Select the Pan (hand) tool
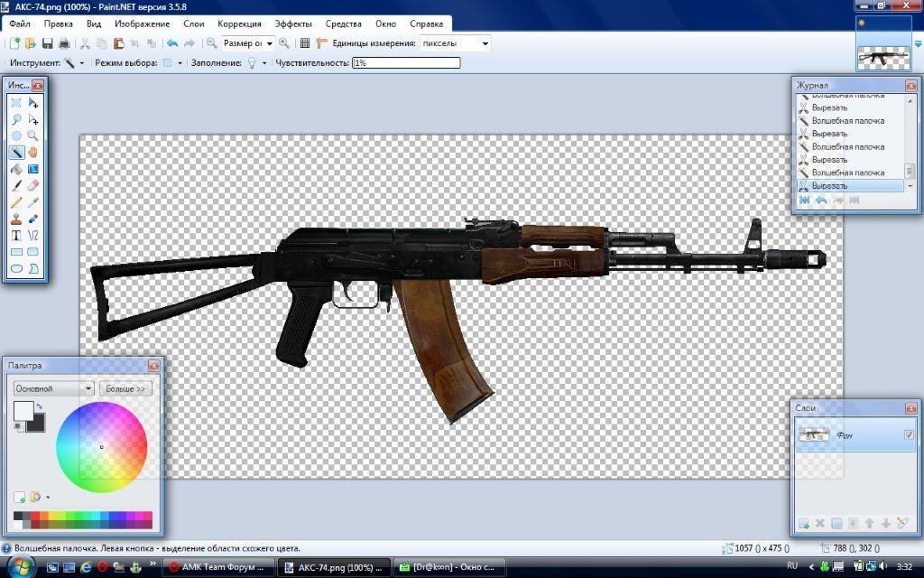This screenshot has height=578, width=924. point(33,152)
